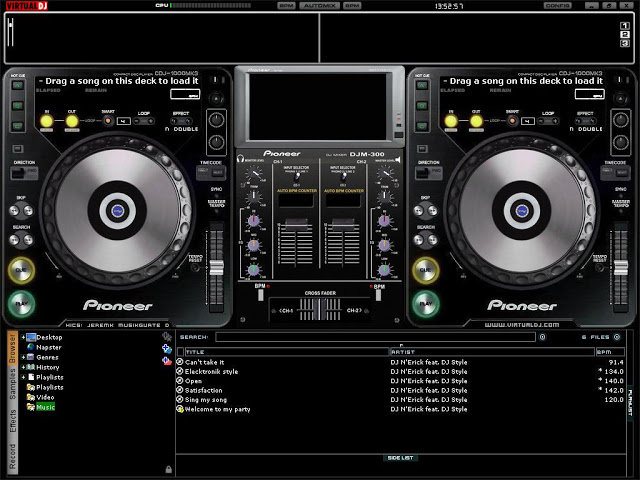640x480 pixels.
Task: Flip DIRECTION switch on left deck
Action: [24, 173]
